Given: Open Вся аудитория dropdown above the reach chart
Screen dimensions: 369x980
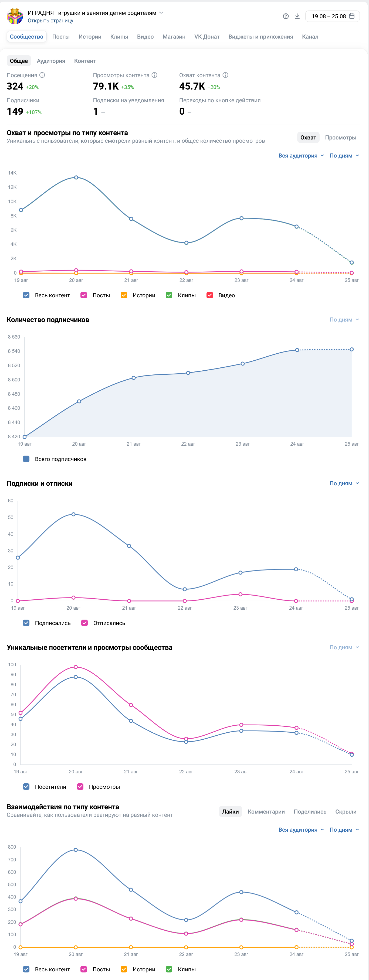Looking at the screenshot, I should 301,156.
